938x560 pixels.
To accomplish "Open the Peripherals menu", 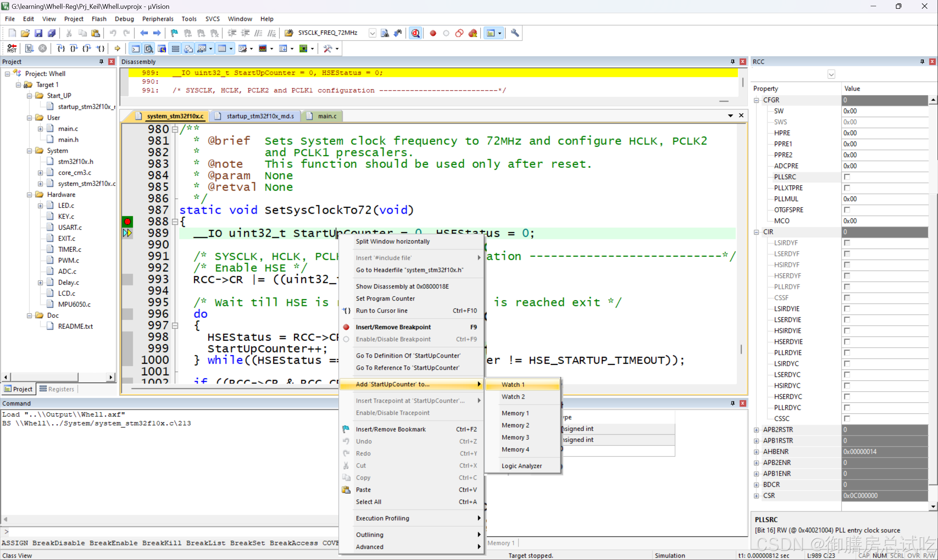I will (158, 19).
